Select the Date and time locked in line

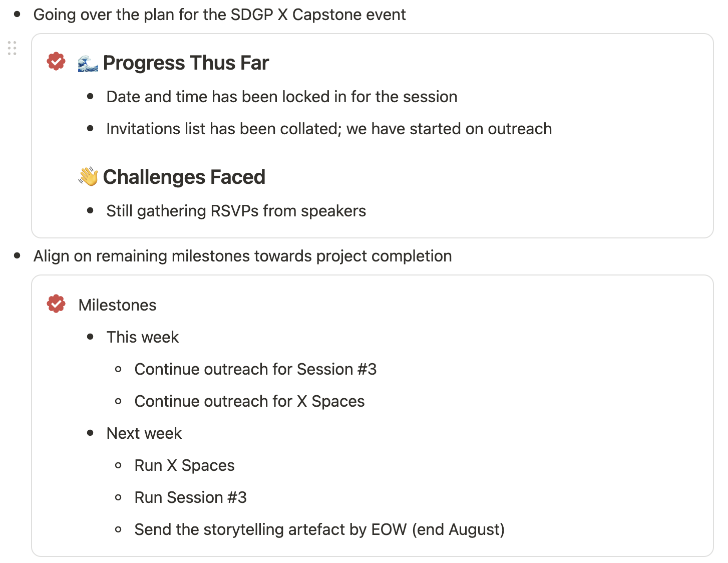click(x=281, y=97)
